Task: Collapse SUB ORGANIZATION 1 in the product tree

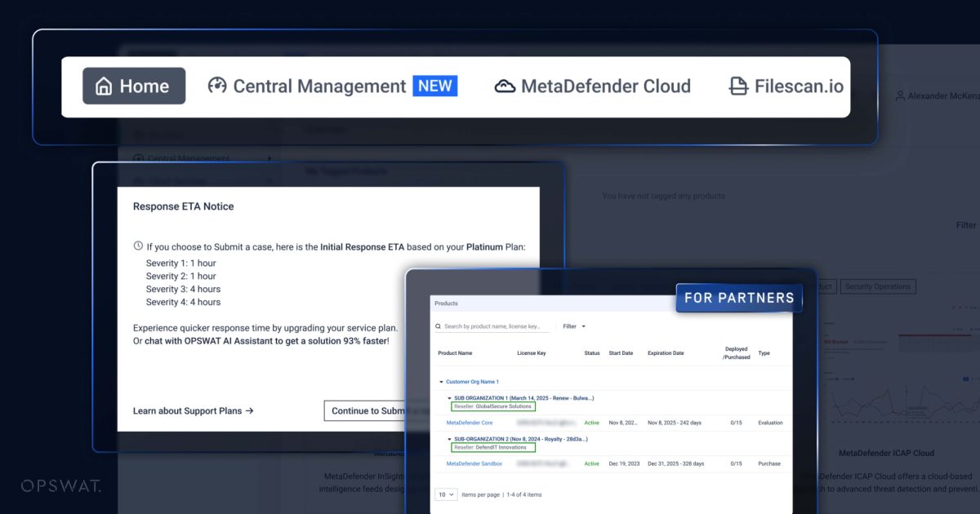Action: (x=448, y=398)
